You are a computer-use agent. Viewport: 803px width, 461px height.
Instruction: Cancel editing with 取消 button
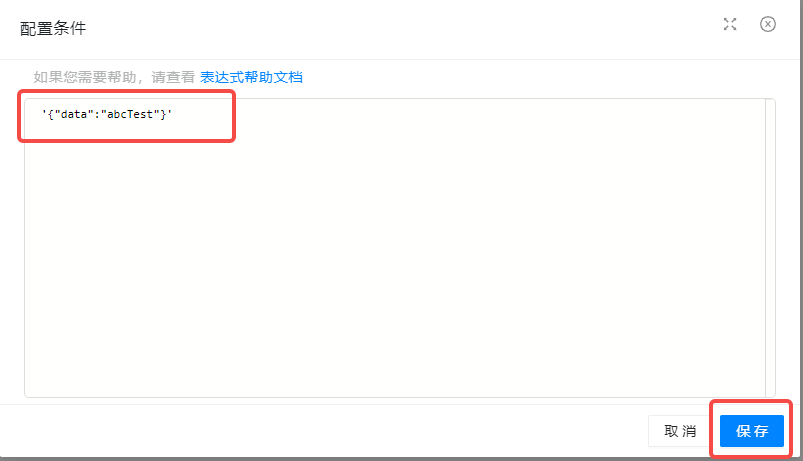pos(680,431)
